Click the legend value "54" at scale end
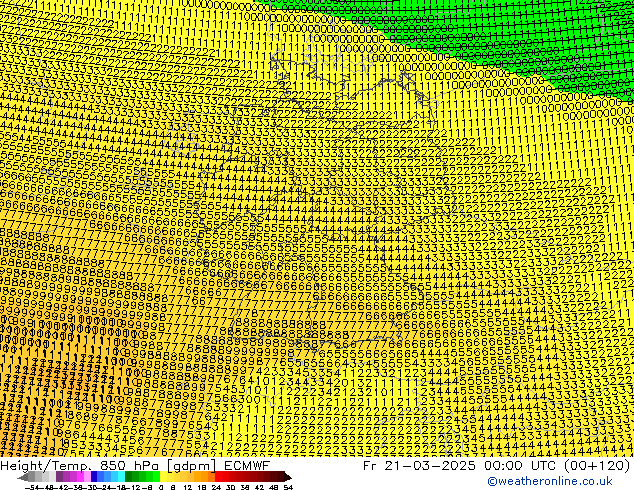Image resolution: width=634 pixels, height=490 pixels. pos(288,487)
